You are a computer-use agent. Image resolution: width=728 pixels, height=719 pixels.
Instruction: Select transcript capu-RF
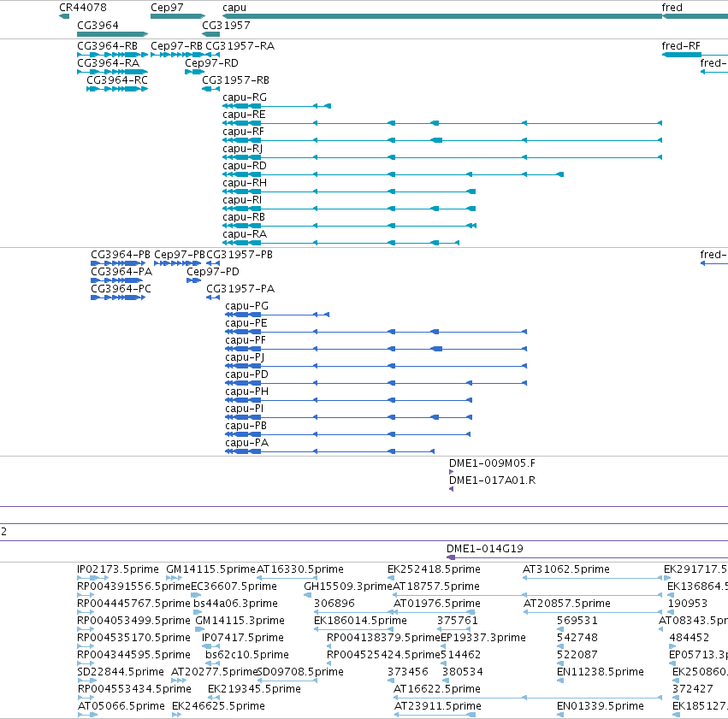point(442,140)
